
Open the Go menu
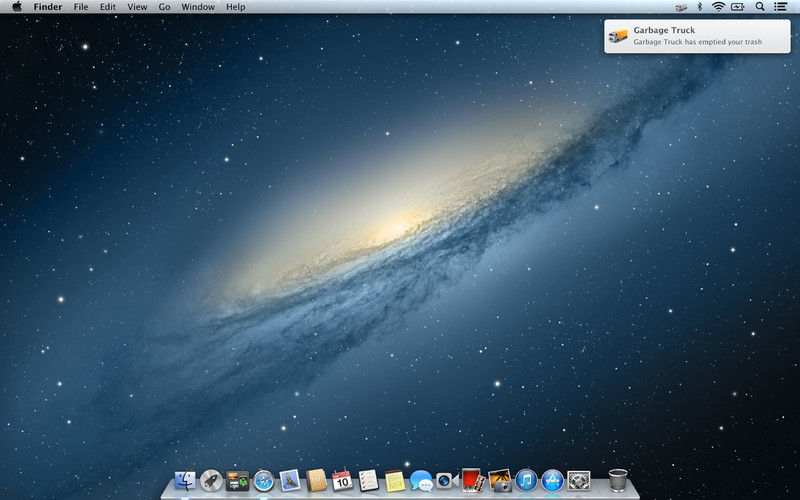click(x=164, y=7)
